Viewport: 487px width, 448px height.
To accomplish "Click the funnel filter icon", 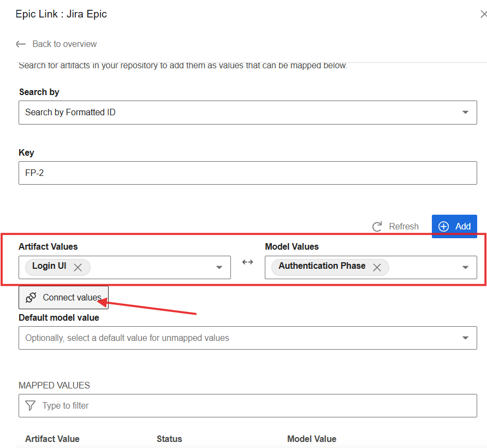I will 31,405.
